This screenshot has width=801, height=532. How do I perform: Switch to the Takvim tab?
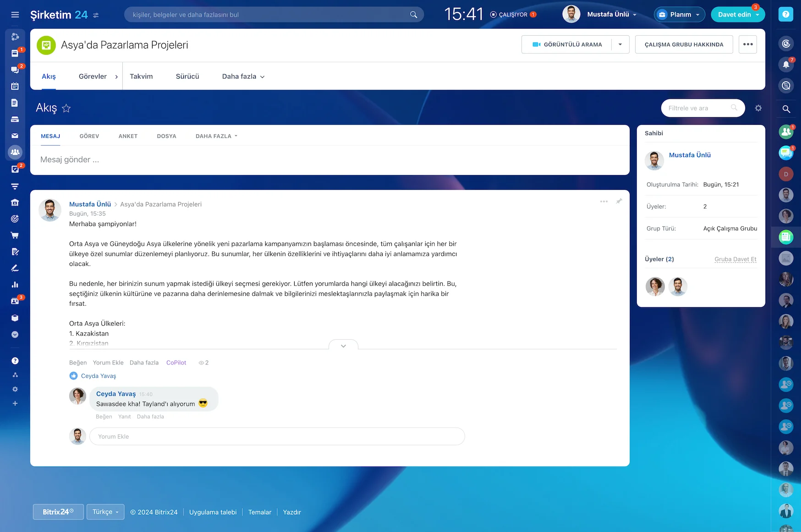[141, 76]
